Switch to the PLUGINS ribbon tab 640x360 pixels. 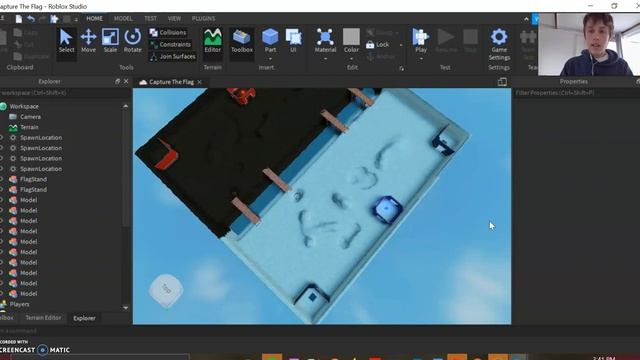pyautogui.click(x=203, y=19)
